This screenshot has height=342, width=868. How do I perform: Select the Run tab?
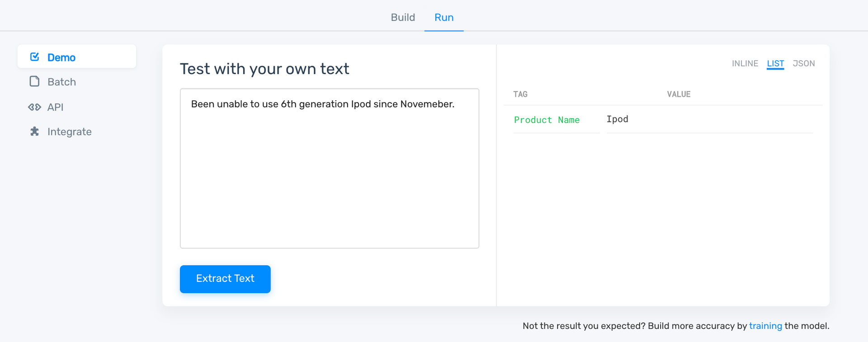pyautogui.click(x=443, y=17)
